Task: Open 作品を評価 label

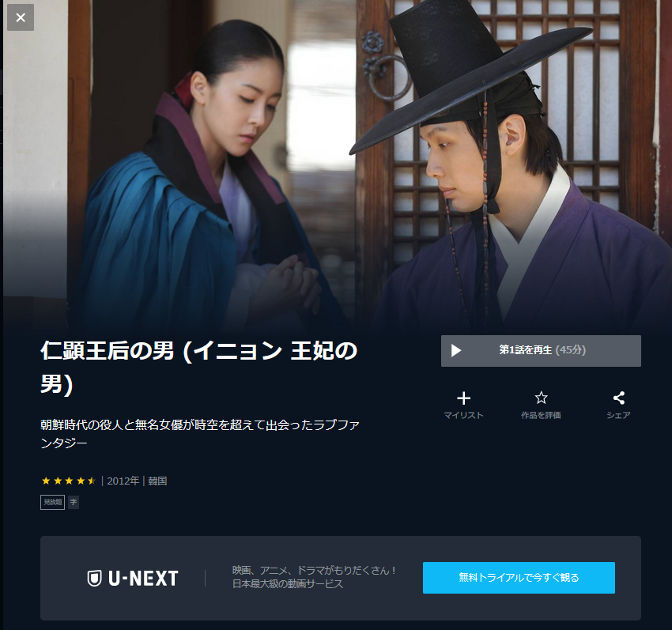Action: coord(541,415)
